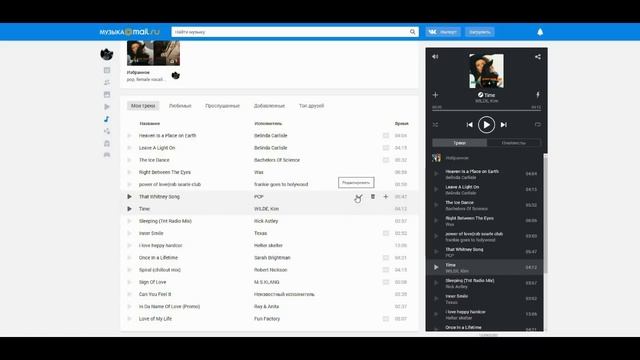640x360 pixels.
Task: Open the Избранное playlist thumbnail
Action: (153, 53)
